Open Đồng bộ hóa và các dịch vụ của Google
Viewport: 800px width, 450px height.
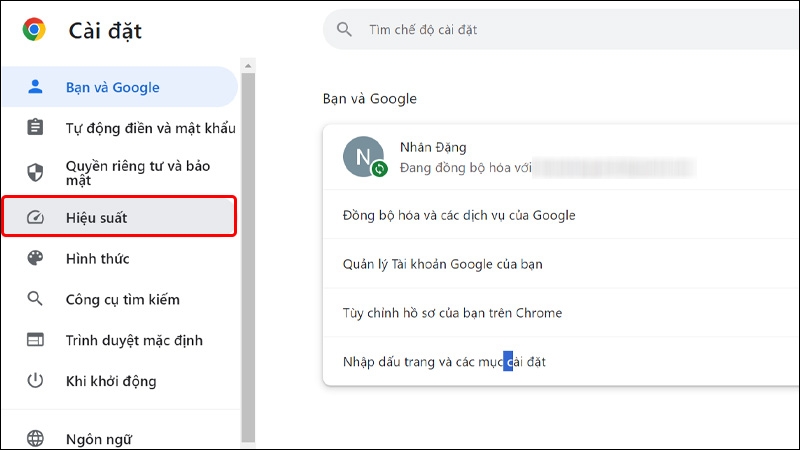561,215
